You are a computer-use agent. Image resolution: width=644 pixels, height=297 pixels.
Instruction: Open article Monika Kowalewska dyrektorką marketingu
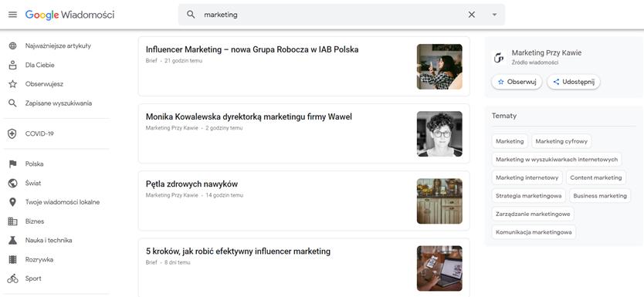pyautogui.click(x=249, y=117)
